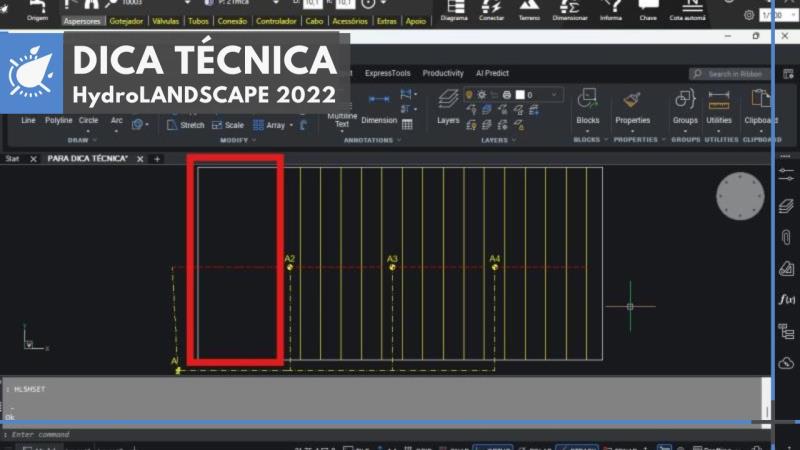This screenshot has width=800, height=450.
Task: Open the Properties paintbrush button
Action: coord(633,106)
